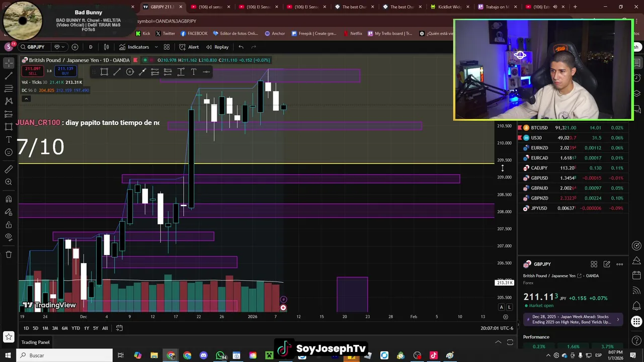The image size is (644, 362).
Task: Click the BUY 211.135 button
Action: coord(65,71)
